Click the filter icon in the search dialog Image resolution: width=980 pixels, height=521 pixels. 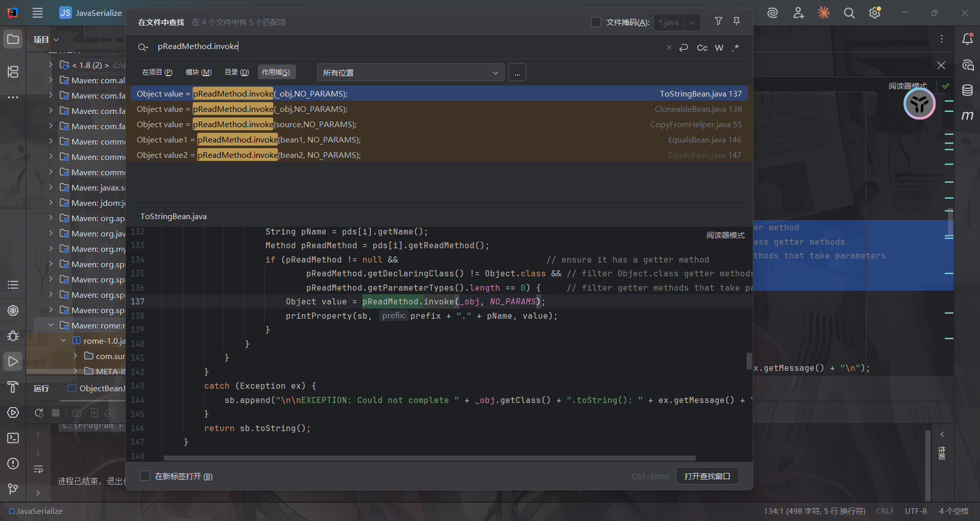point(718,21)
